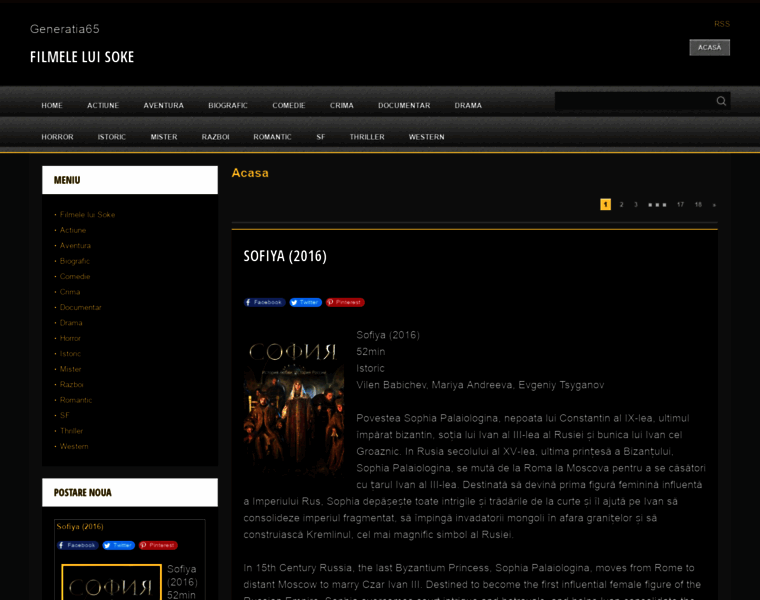This screenshot has height=600, width=760.
Task: Open ACTIUNE in the navigation bar
Action: click(103, 105)
